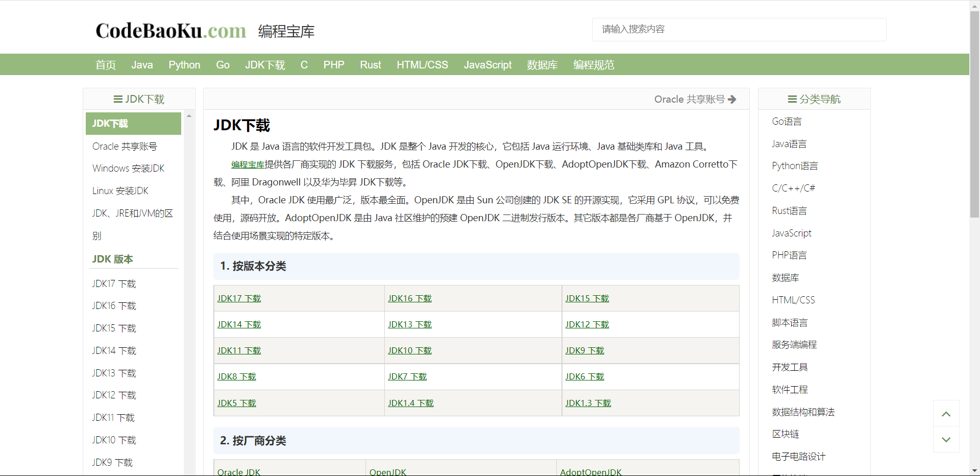Click the scroll-to-bottom chevron button
Image resolution: width=980 pixels, height=476 pixels.
[946, 440]
